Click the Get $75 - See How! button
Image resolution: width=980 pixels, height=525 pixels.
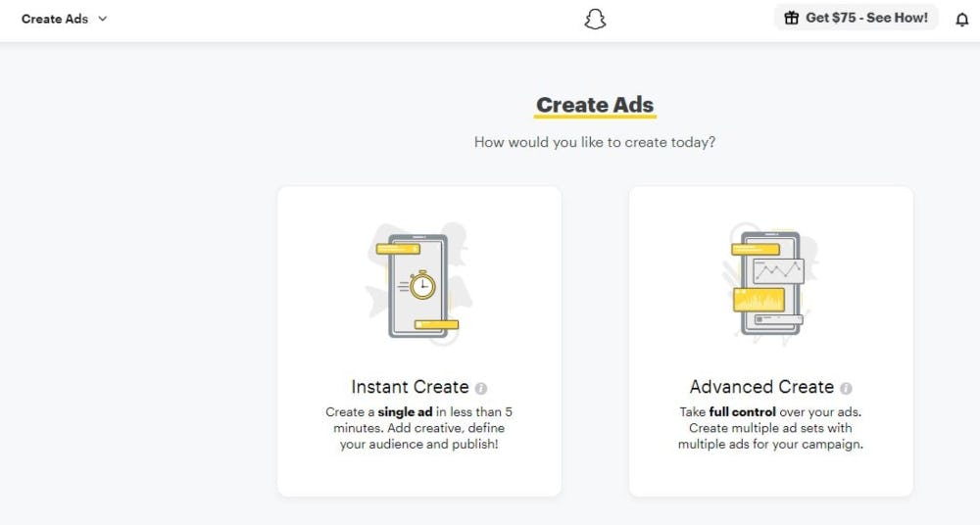857,18
